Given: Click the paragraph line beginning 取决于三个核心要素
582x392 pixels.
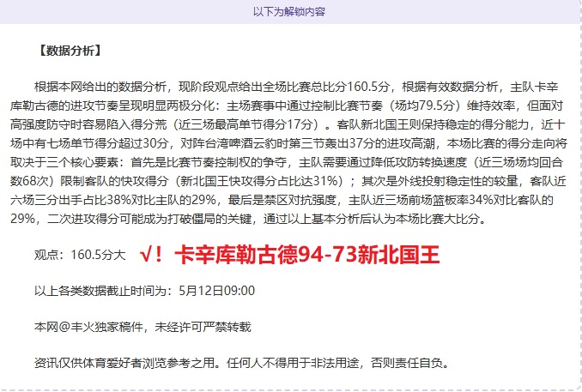Looking at the screenshot, I should 287,162.
